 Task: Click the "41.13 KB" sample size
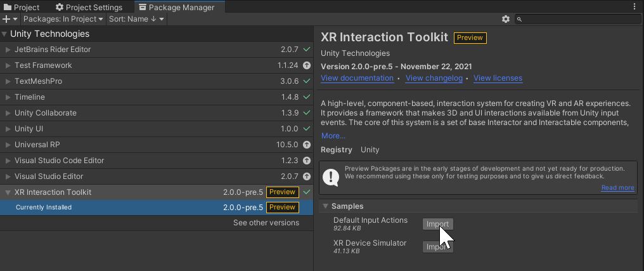[x=346, y=251]
